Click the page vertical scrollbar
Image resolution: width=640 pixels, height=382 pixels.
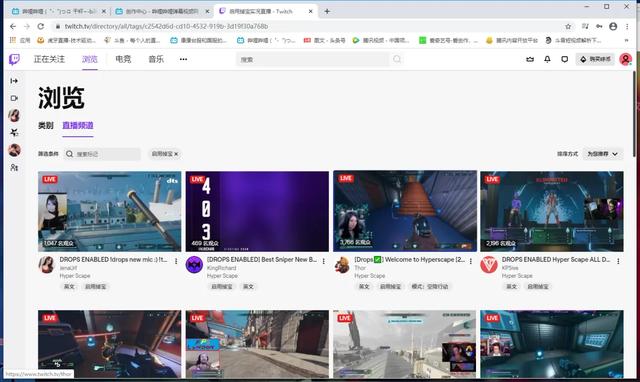pyautogui.click(x=634, y=114)
